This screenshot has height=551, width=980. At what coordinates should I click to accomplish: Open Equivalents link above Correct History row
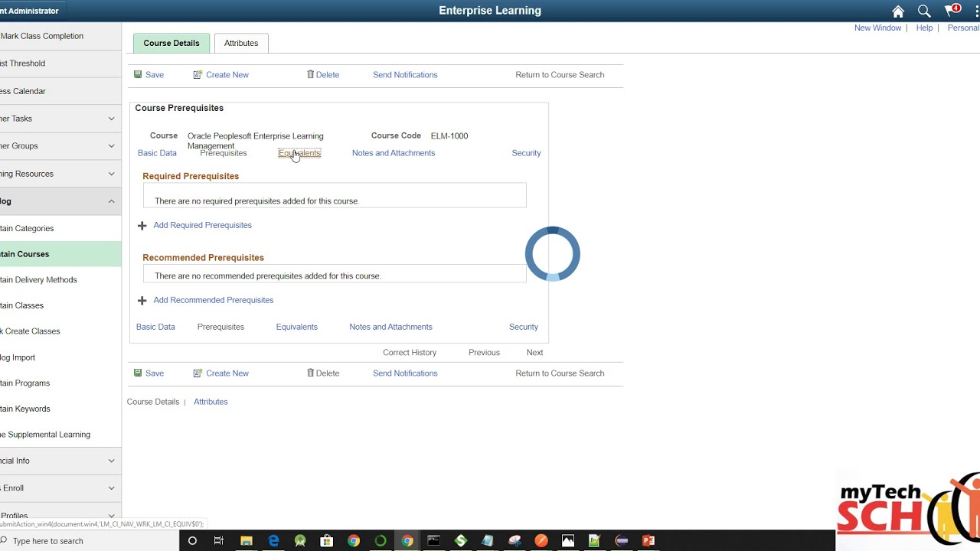[x=296, y=327]
